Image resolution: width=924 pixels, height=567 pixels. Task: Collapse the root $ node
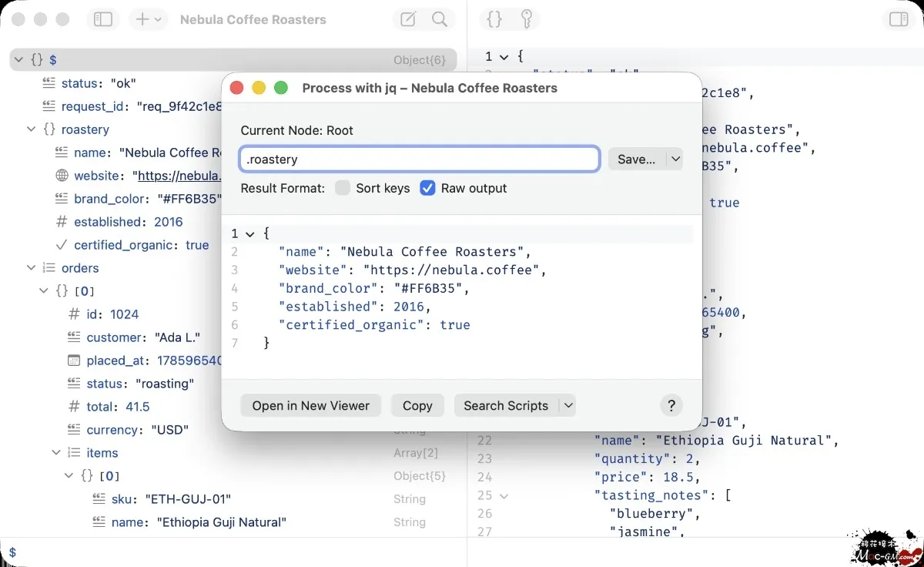(18, 60)
